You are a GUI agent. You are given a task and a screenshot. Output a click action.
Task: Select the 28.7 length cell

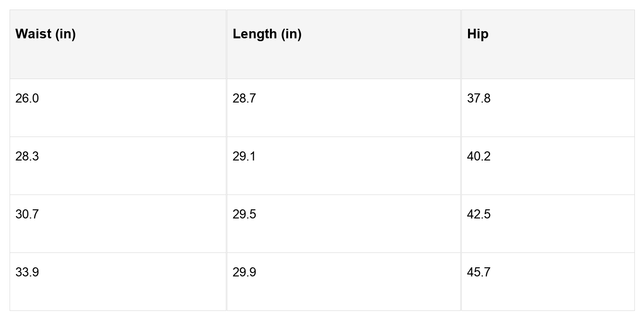(x=245, y=99)
